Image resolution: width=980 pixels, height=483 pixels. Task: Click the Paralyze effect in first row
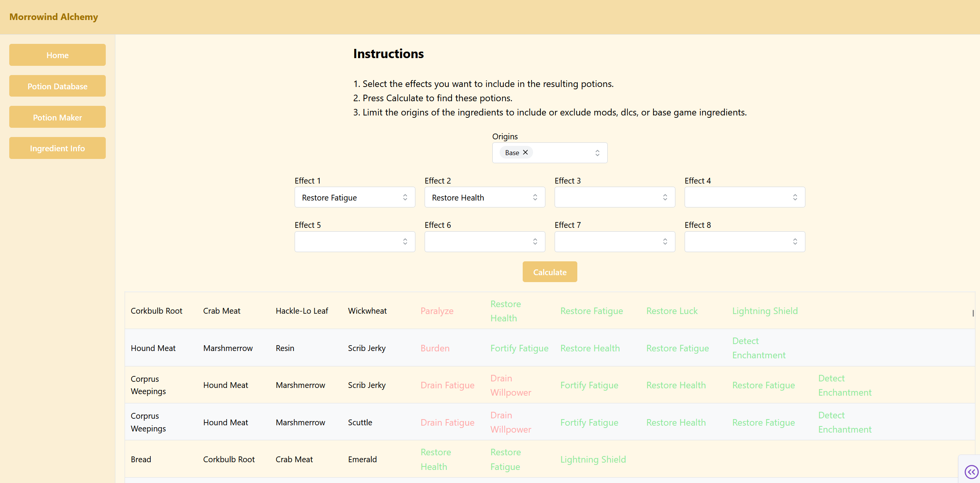tap(437, 311)
